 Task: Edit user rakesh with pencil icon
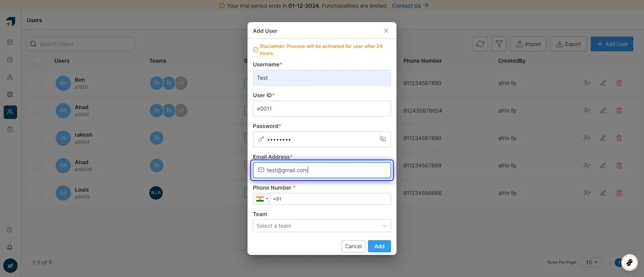(603, 138)
